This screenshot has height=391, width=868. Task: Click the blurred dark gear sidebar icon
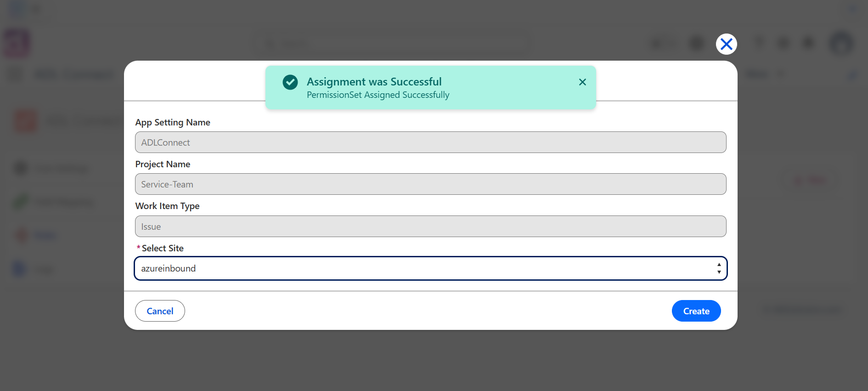click(21, 169)
